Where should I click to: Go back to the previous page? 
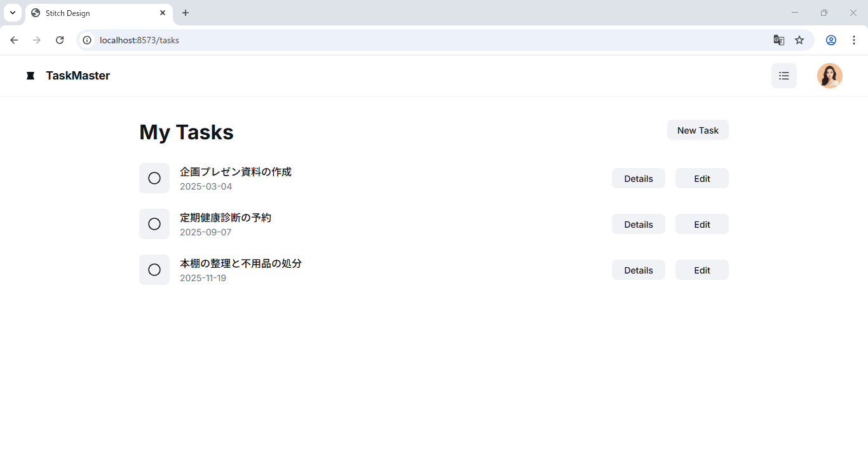(14, 40)
